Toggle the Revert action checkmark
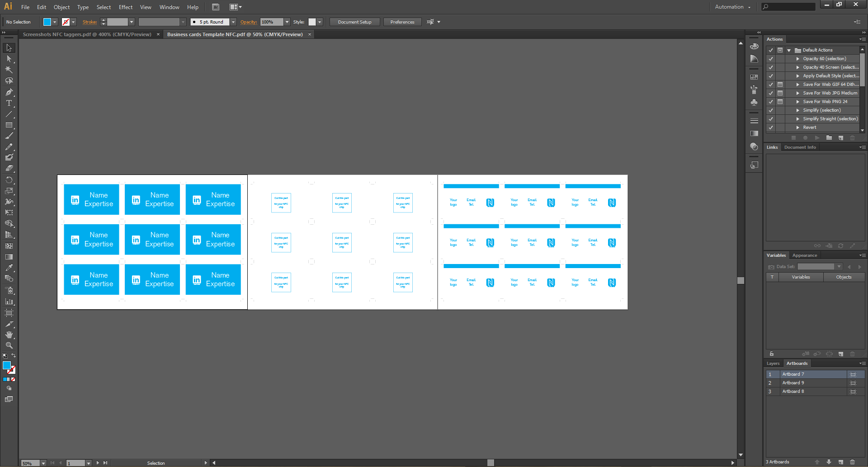 [771, 127]
